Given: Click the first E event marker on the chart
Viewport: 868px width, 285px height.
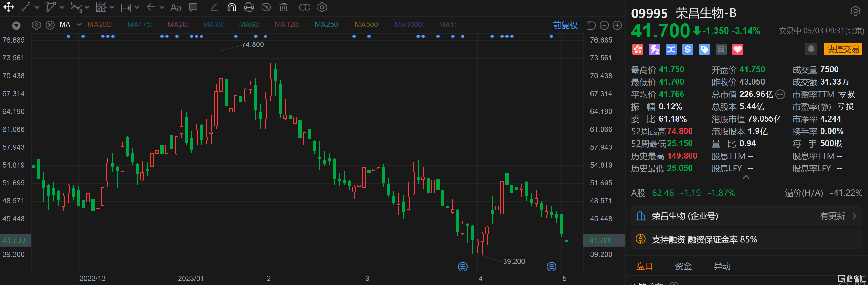Looking at the screenshot, I should pyautogui.click(x=463, y=267).
